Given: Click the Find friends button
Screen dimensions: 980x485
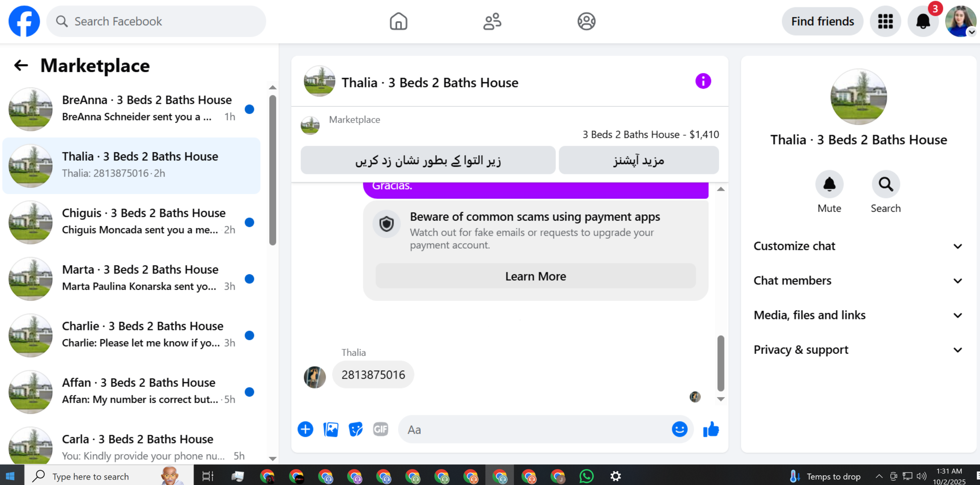Looking at the screenshot, I should point(822,21).
